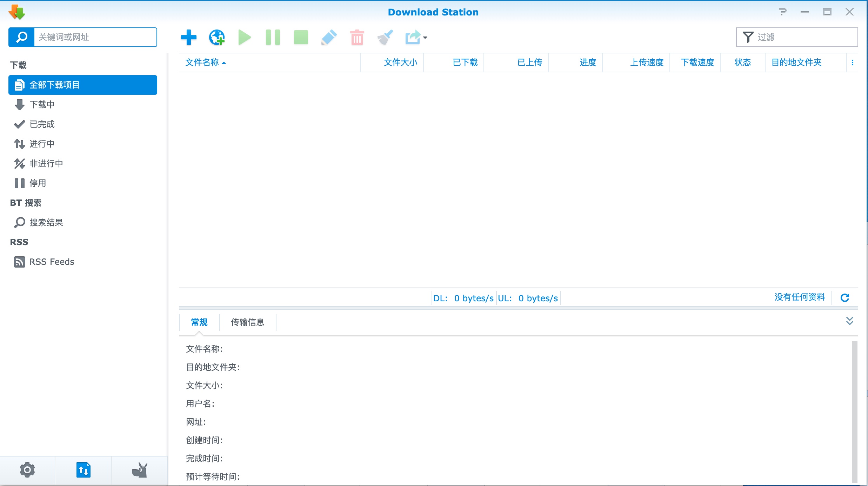Click the BT/HTTP transfer icon at bottom

84,470
